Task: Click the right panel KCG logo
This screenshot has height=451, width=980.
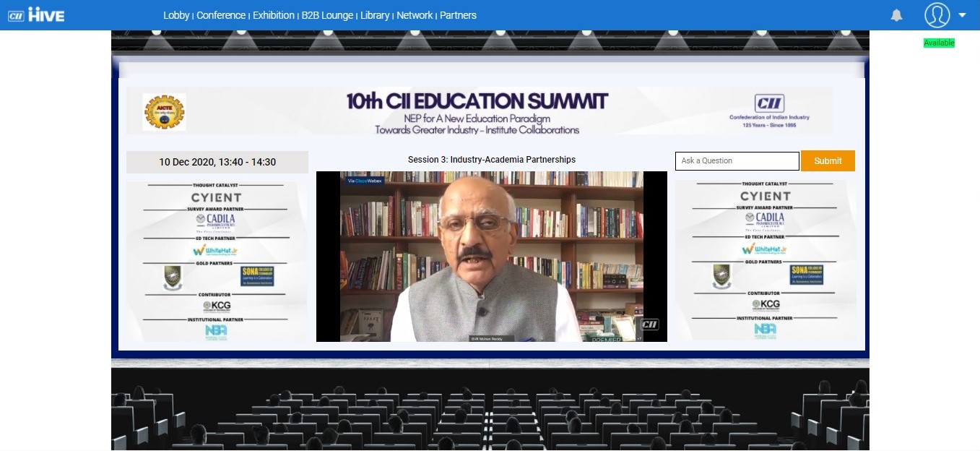Action: click(766, 304)
